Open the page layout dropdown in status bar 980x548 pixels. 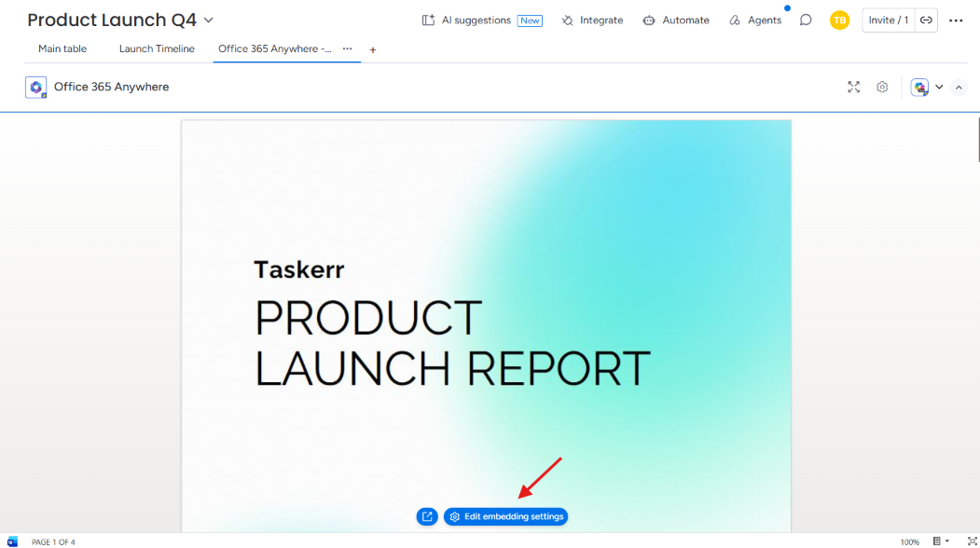pyautogui.click(x=941, y=541)
